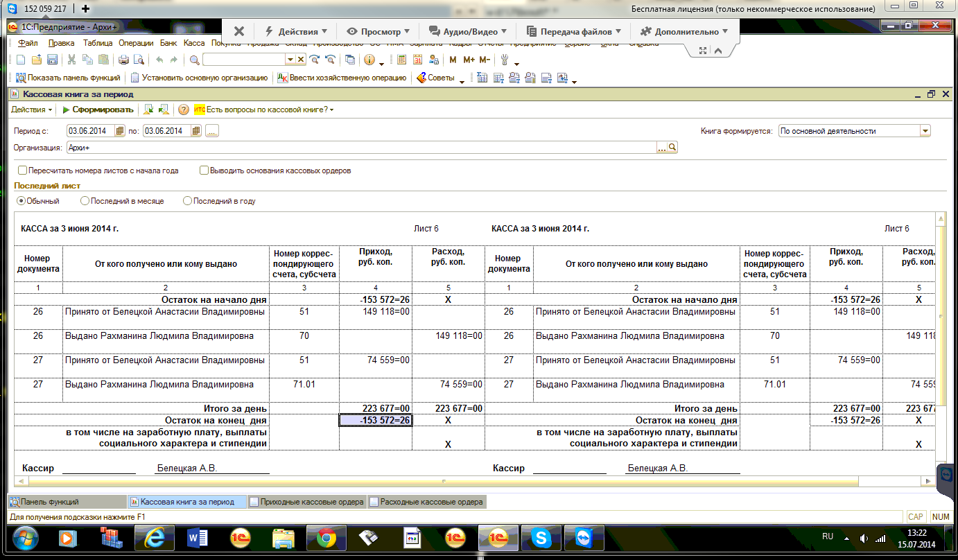Open TeamViewer Действия dropdown menu
The image size is (958, 560).
pos(297,31)
